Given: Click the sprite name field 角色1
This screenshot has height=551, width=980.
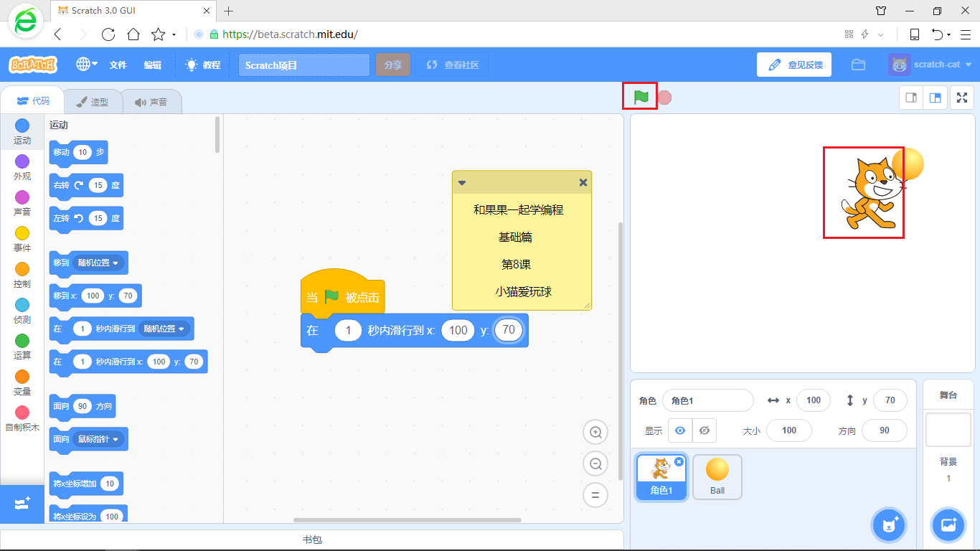Looking at the screenshot, I should (x=707, y=400).
